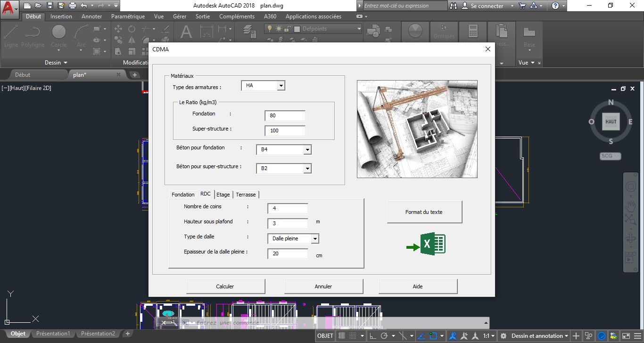Toggle snap mode dotted grid in status bar

[x=353, y=336]
